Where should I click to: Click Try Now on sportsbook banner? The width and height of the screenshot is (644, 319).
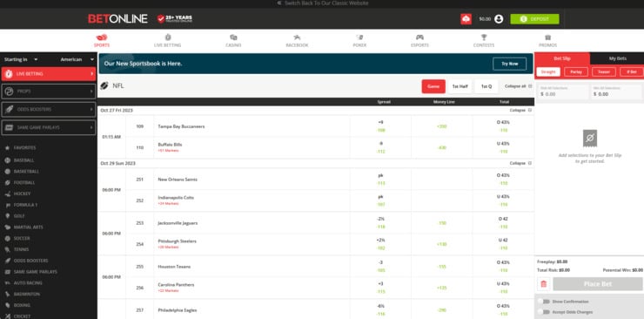510,64
